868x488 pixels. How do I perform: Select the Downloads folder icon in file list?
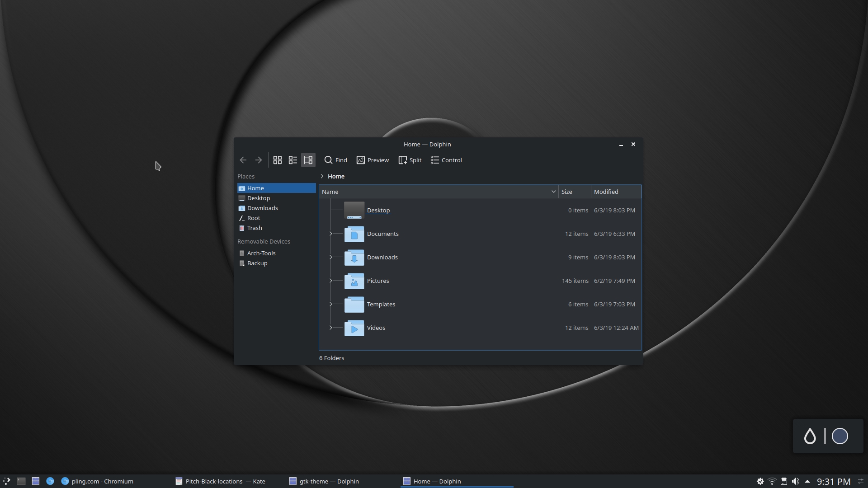point(354,257)
